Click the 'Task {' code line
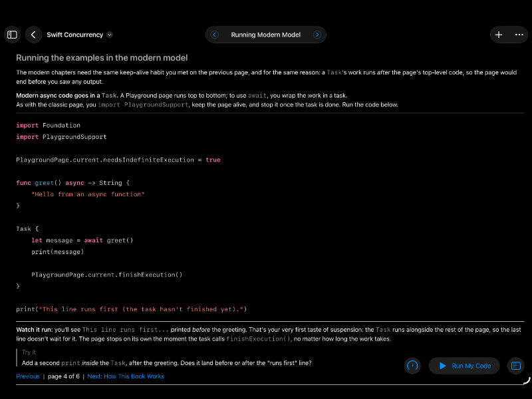The width and height of the screenshot is (532, 399). [27, 229]
